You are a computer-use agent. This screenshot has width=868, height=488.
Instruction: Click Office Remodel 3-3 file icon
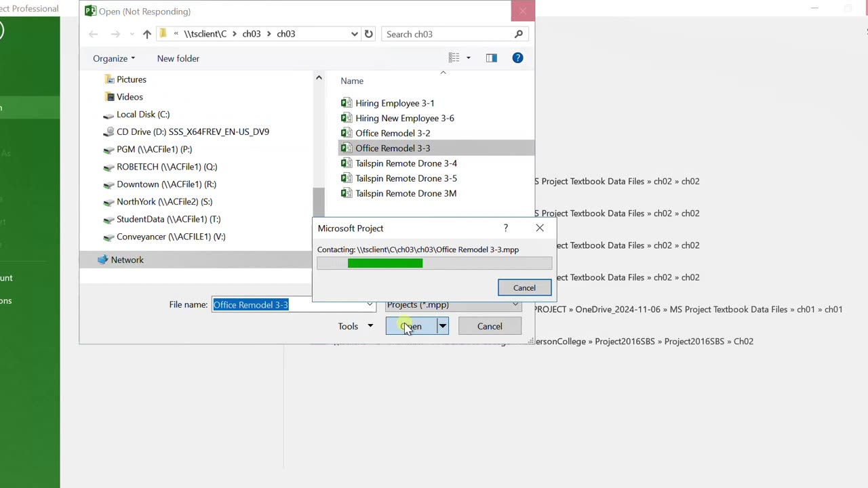click(347, 148)
